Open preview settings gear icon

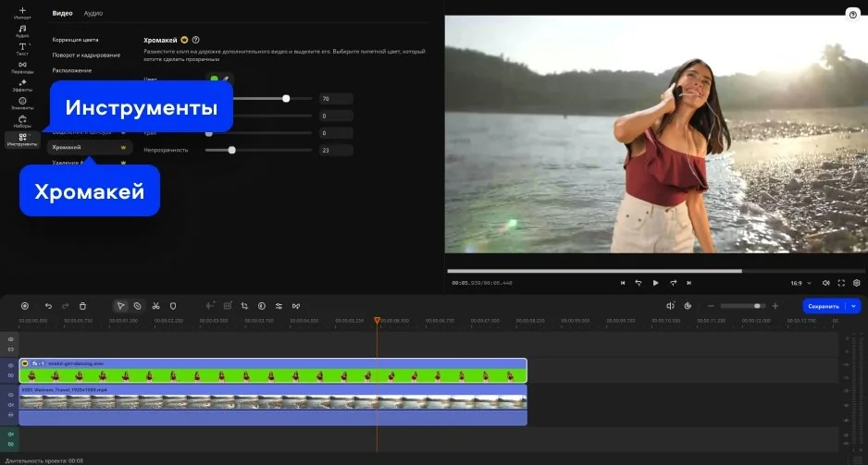pyautogui.click(x=856, y=283)
